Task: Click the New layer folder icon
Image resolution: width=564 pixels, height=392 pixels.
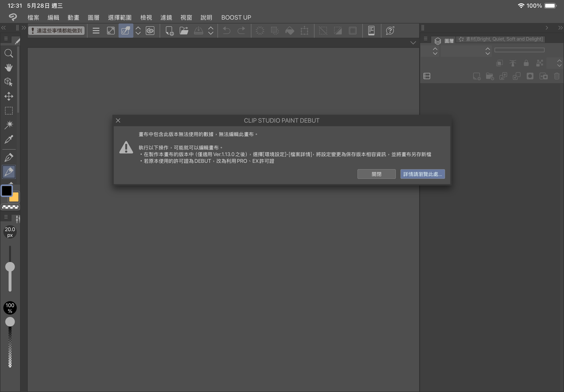Action: point(490,76)
